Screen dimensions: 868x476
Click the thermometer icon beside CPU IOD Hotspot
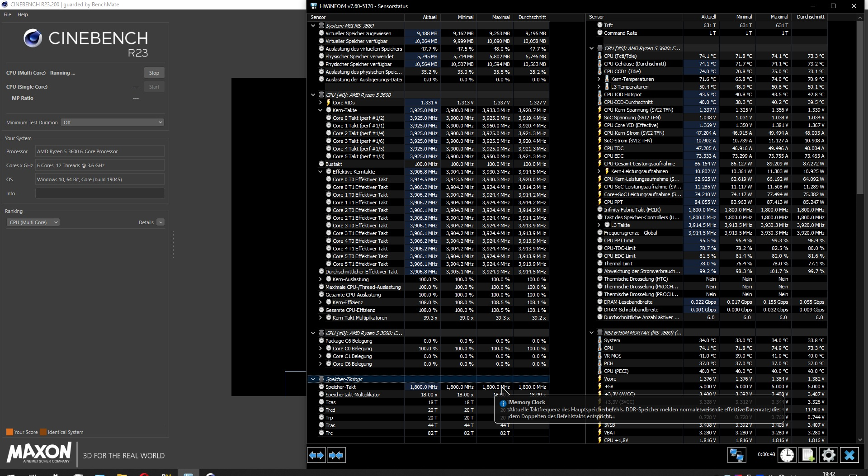(599, 94)
